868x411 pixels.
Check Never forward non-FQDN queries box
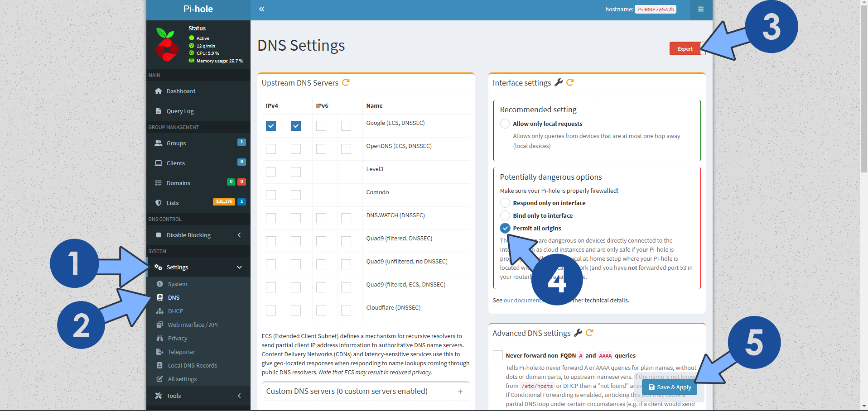coord(498,355)
